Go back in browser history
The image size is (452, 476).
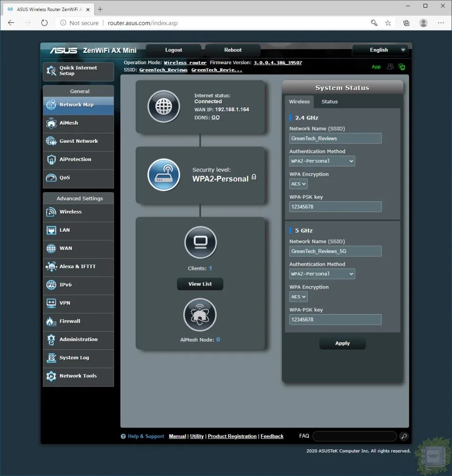[x=11, y=23]
